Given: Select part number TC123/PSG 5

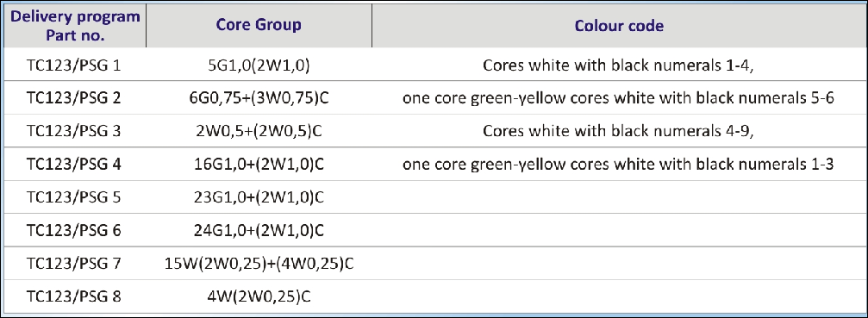Looking at the screenshot, I should pyautogui.click(x=74, y=196).
